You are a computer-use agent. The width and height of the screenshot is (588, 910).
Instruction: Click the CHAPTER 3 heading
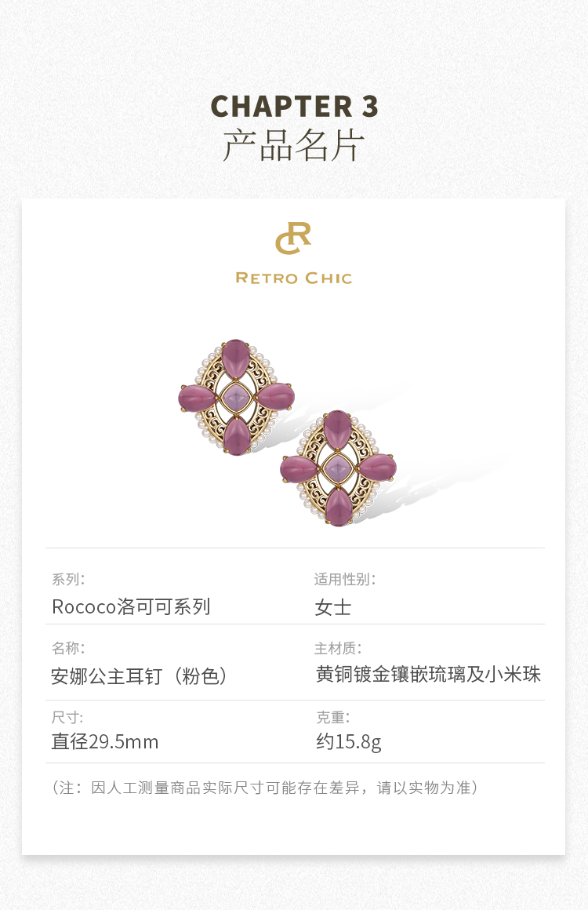294,106
